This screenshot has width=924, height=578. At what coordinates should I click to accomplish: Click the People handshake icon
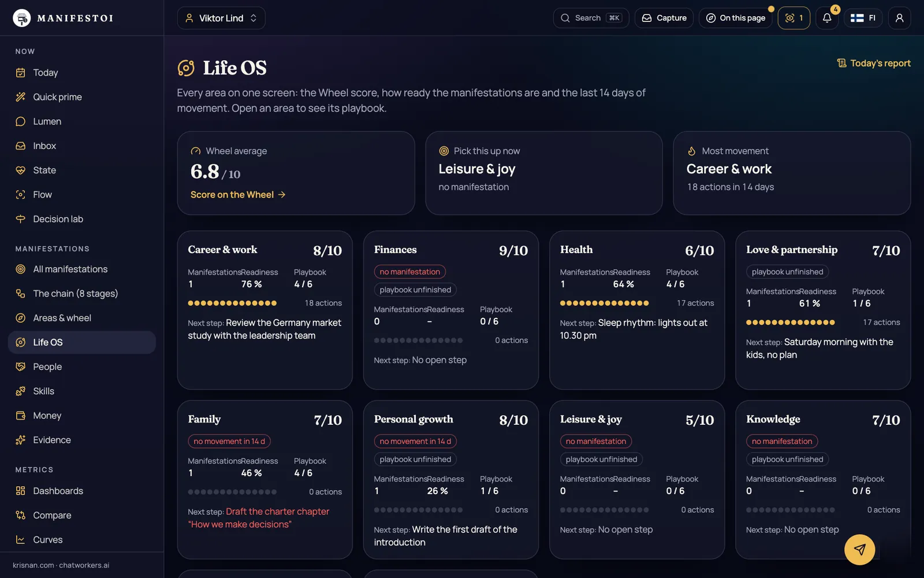point(21,367)
